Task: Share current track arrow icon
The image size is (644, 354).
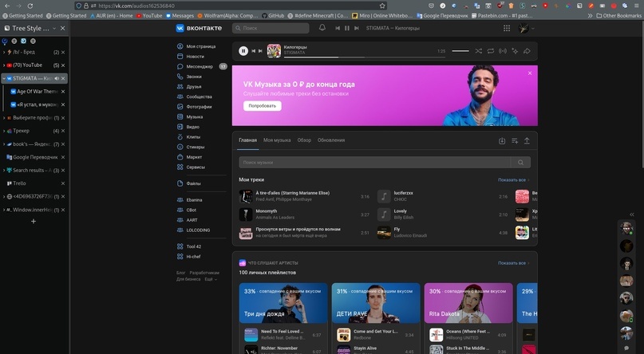Action: point(527,51)
